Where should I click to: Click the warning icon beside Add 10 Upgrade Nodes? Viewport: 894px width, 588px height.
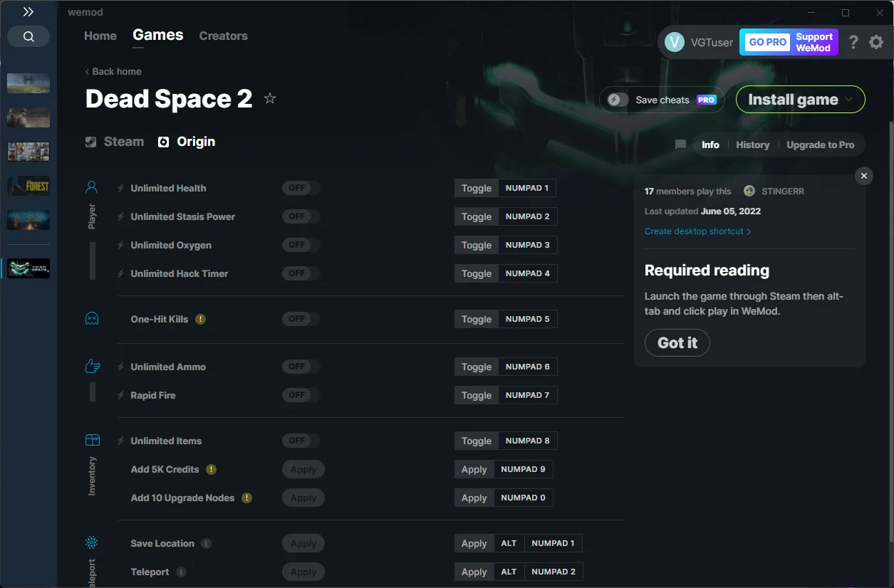(246, 498)
